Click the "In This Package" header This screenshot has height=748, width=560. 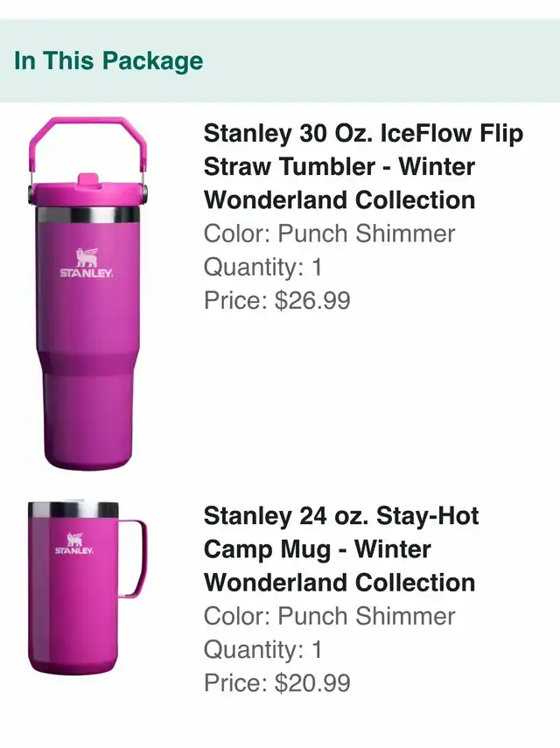click(108, 61)
